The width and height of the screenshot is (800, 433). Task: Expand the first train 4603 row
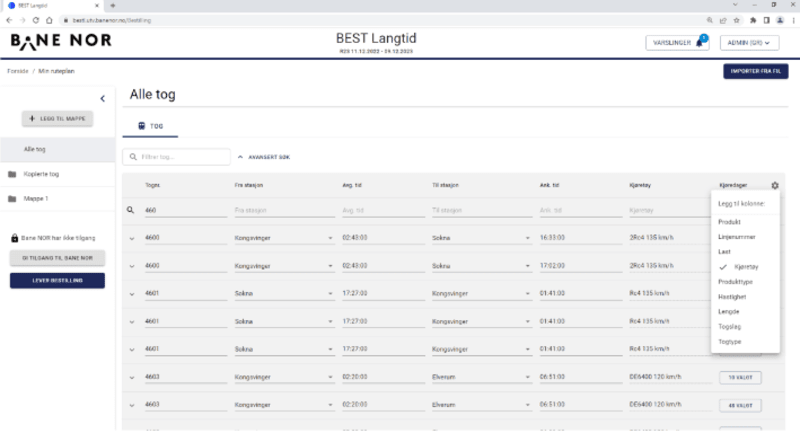[x=132, y=377]
